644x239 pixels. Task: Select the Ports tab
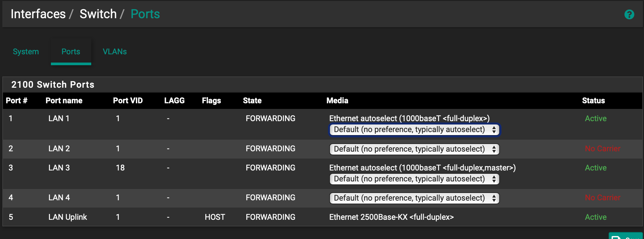[71, 52]
